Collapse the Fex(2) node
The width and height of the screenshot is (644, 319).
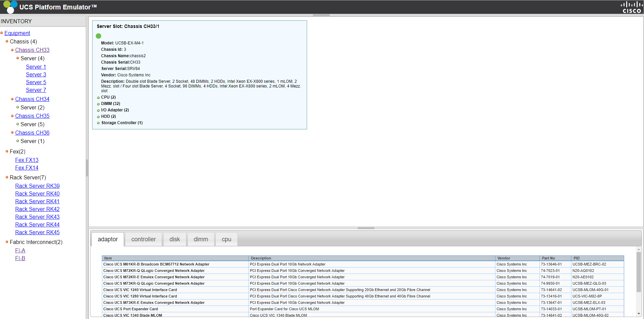pyautogui.click(x=7, y=151)
